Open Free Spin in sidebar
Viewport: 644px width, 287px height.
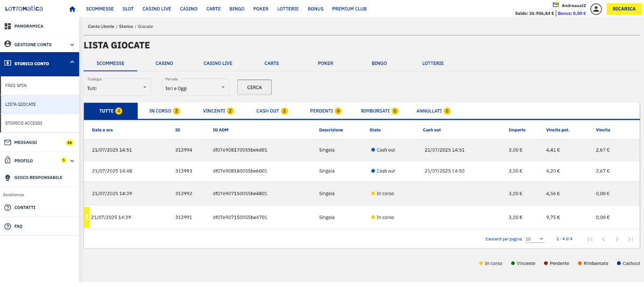click(x=16, y=85)
